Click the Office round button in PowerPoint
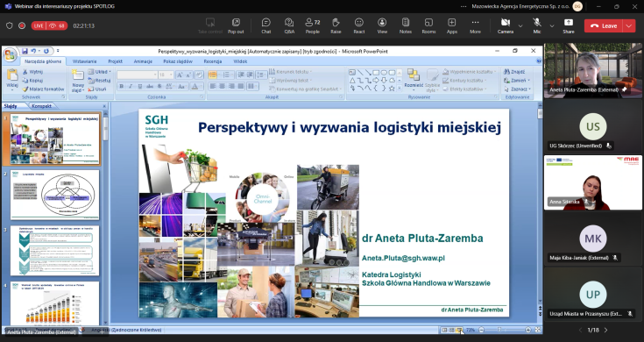The image size is (644, 342). coord(11,54)
